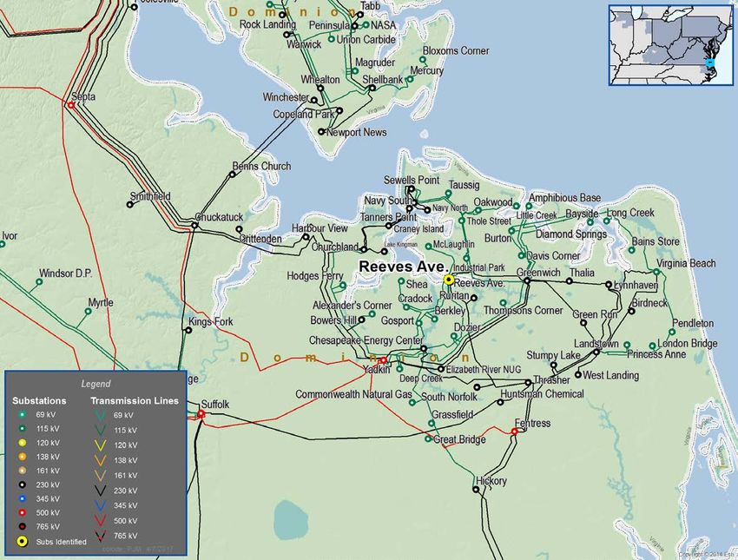Select the 345 kV substation symbol in legend
This screenshot has height=560, width=738.
(22, 498)
